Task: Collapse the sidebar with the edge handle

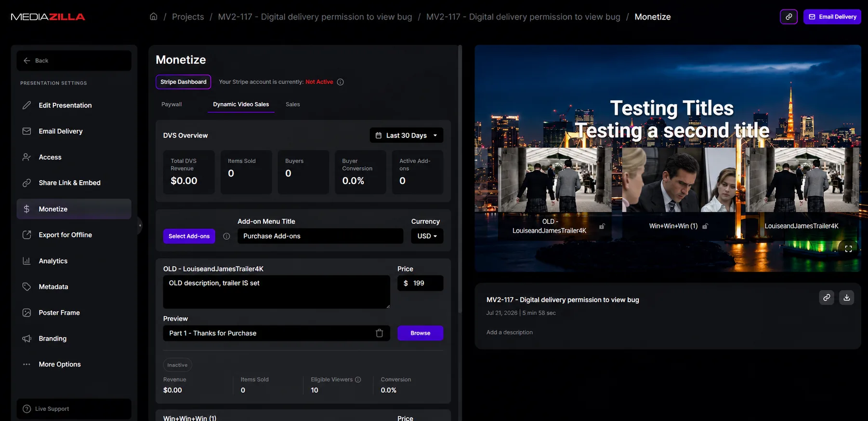Action: pos(140,225)
